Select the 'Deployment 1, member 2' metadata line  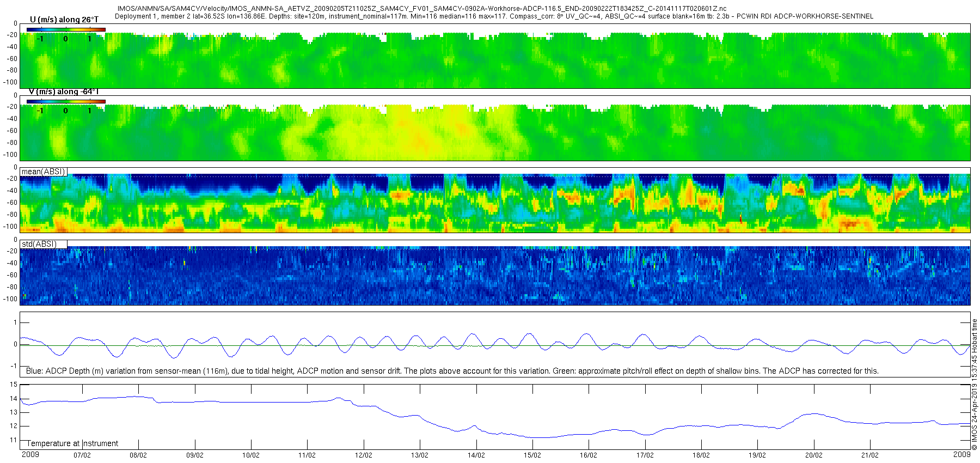(x=494, y=16)
